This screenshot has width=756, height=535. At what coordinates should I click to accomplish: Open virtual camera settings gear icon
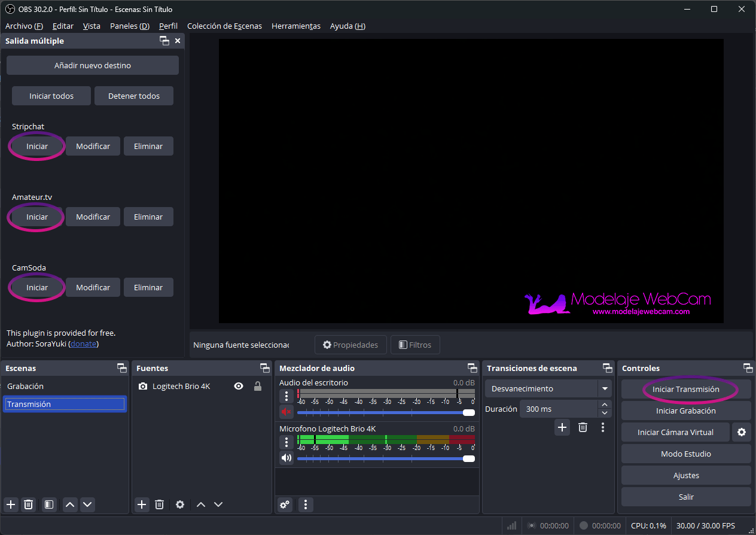[742, 432]
